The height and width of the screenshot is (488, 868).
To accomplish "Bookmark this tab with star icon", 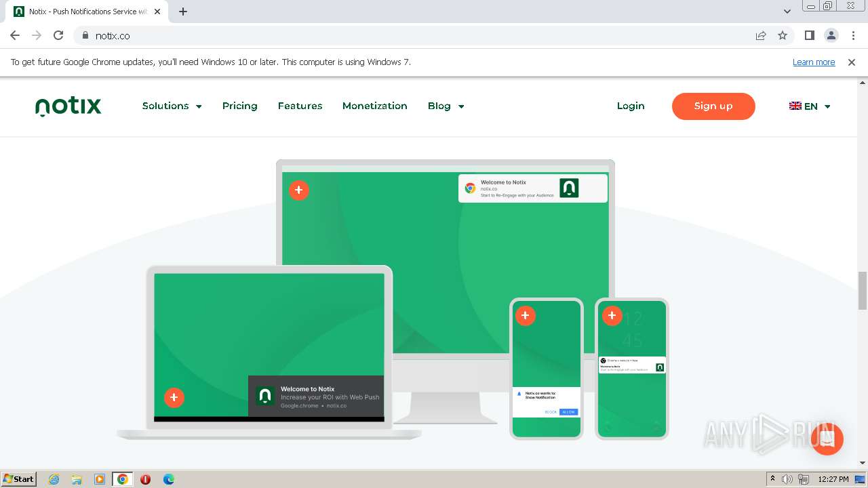I will [783, 36].
